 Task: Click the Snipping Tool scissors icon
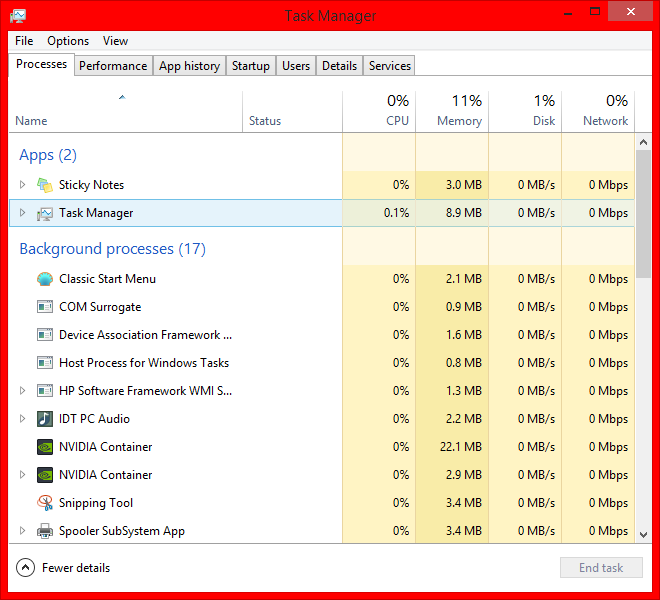45,503
